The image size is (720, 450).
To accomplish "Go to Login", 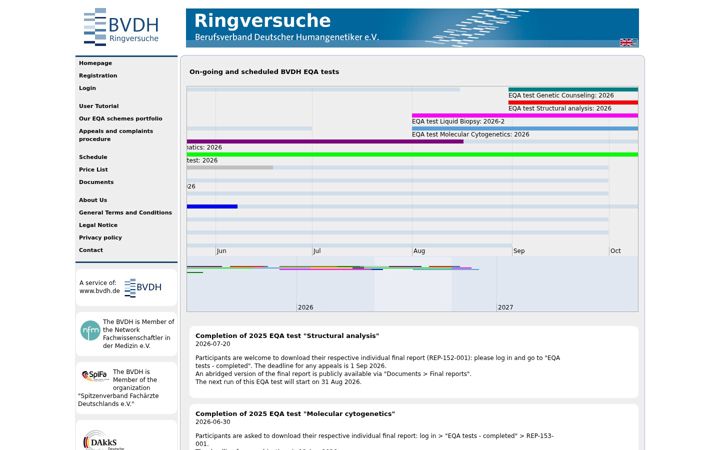I will pyautogui.click(x=87, y=88).
